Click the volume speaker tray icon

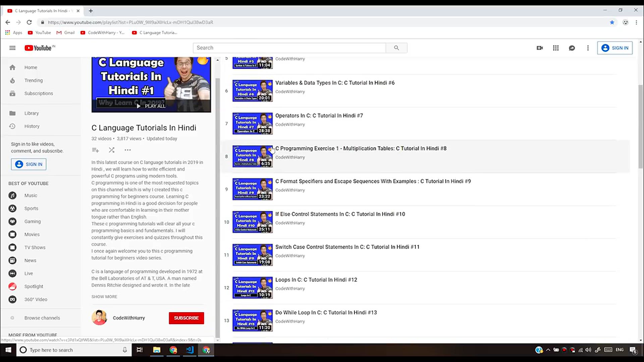pyautogui.click(x=588, y=350)
